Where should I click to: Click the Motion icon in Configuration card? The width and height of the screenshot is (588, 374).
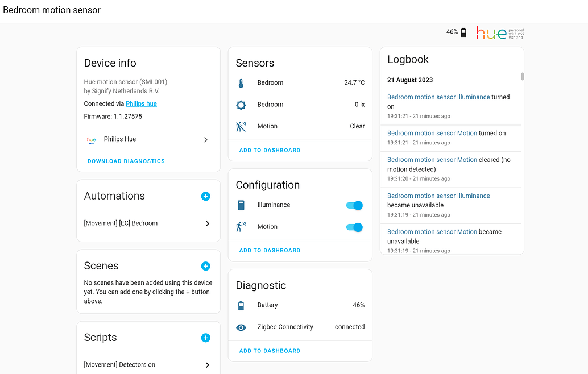click(241, 226)
